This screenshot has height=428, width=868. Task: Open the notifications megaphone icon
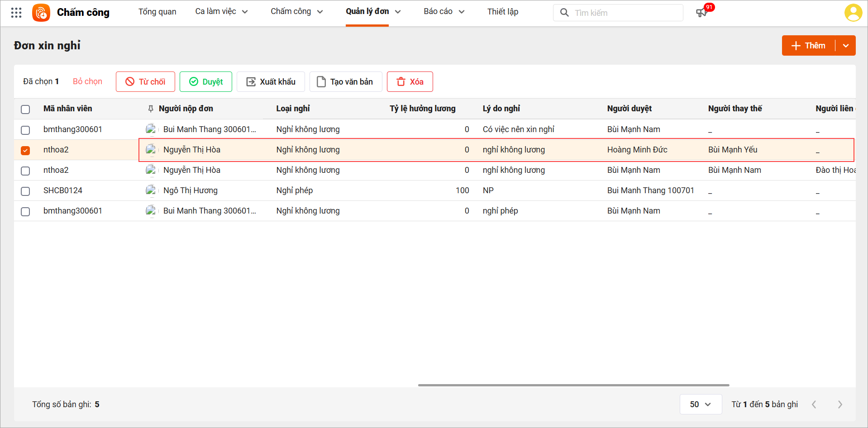click(x=701, y=13)
